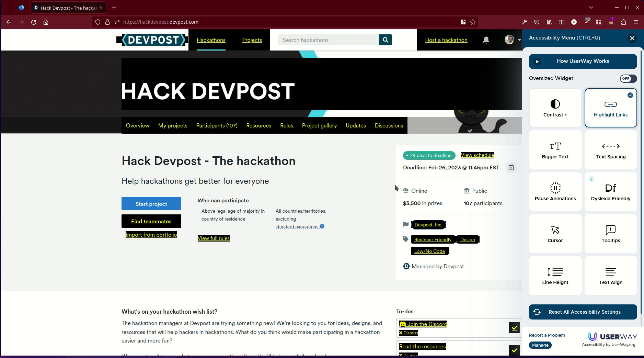Switch Oversized Widget toggle on
644x358 pixels.
628,79
